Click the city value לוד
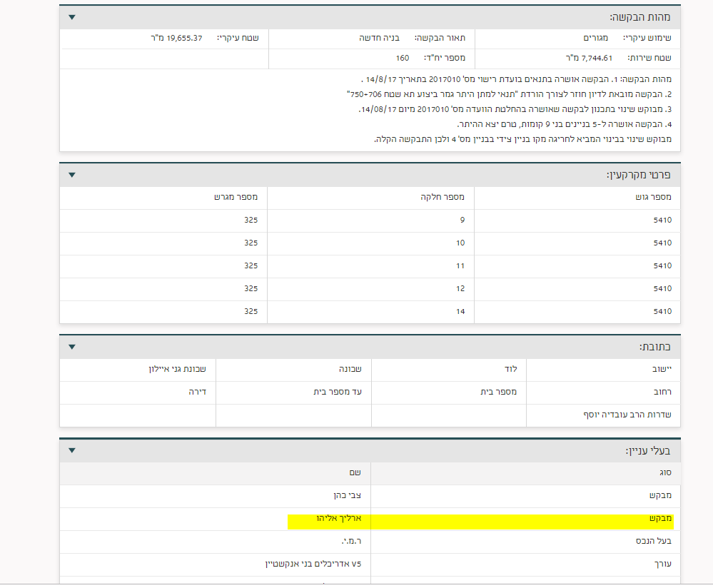This screenshot has height=588, width=713. 510,369
